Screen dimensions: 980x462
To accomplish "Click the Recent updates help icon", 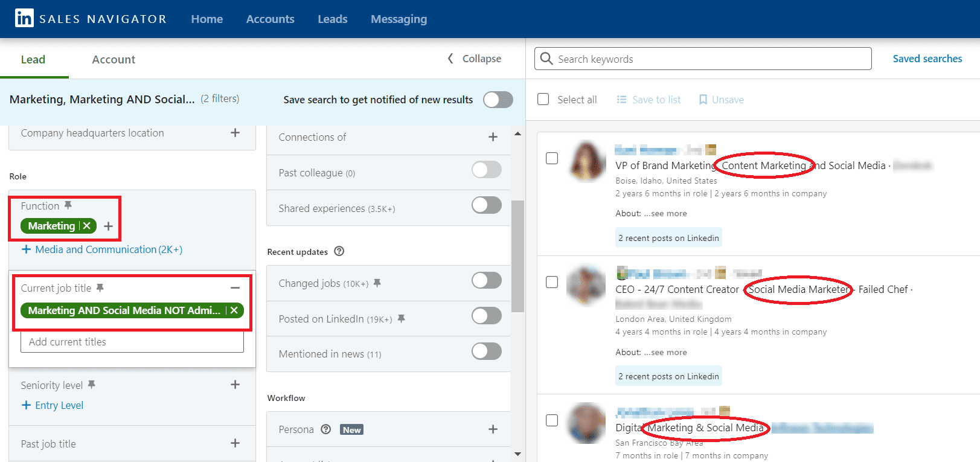I will tap(339, 251).
